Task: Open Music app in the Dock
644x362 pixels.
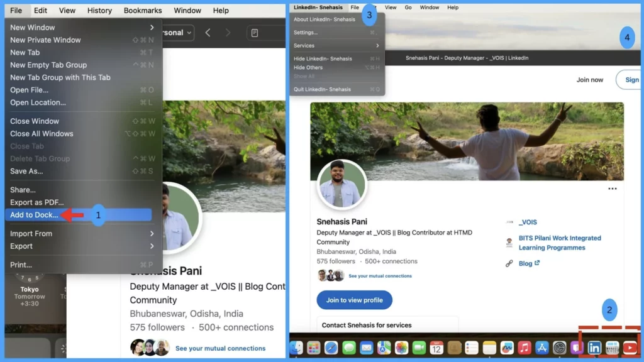Action: [524, 348]
